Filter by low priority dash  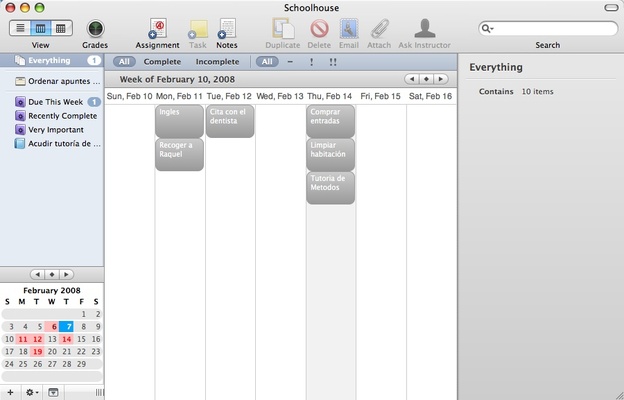290,62
